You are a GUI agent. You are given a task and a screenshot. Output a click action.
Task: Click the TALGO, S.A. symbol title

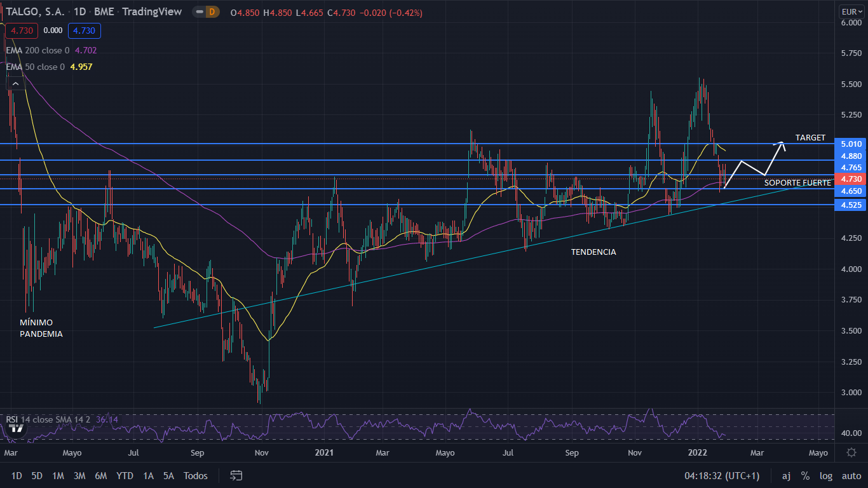[x=39, y=12]
